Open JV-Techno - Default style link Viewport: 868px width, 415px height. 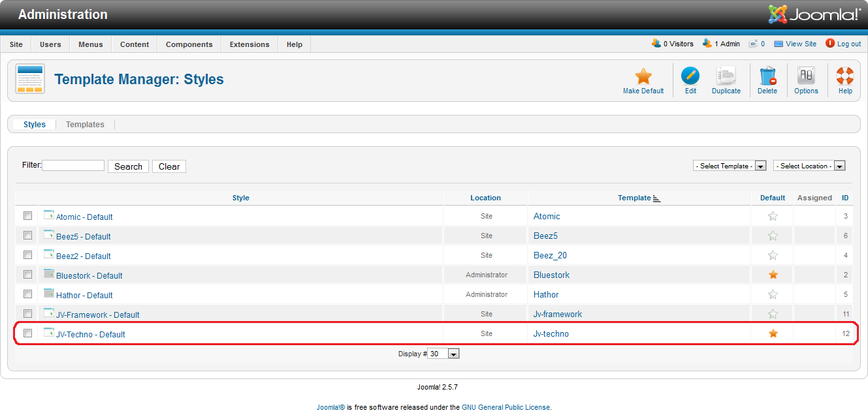pyautogui.click(x=91, y=334)
